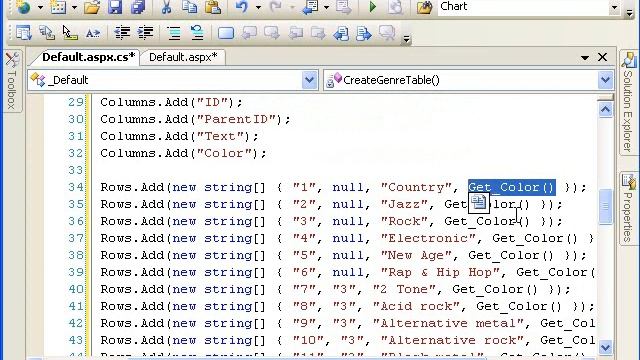Open the _Default class dropdown
This screenshot has height=360, width=640.
309,80
